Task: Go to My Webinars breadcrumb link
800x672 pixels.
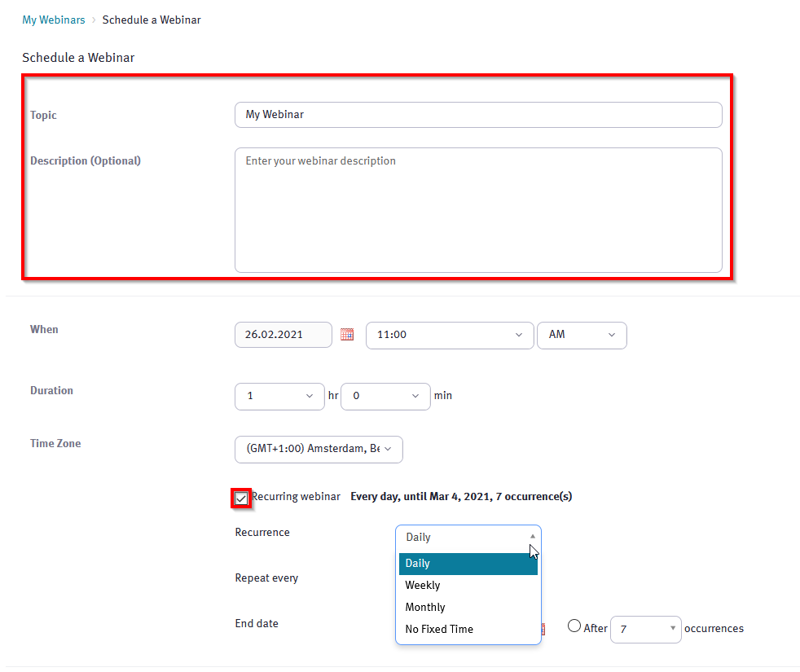Action: coord(54,20)
